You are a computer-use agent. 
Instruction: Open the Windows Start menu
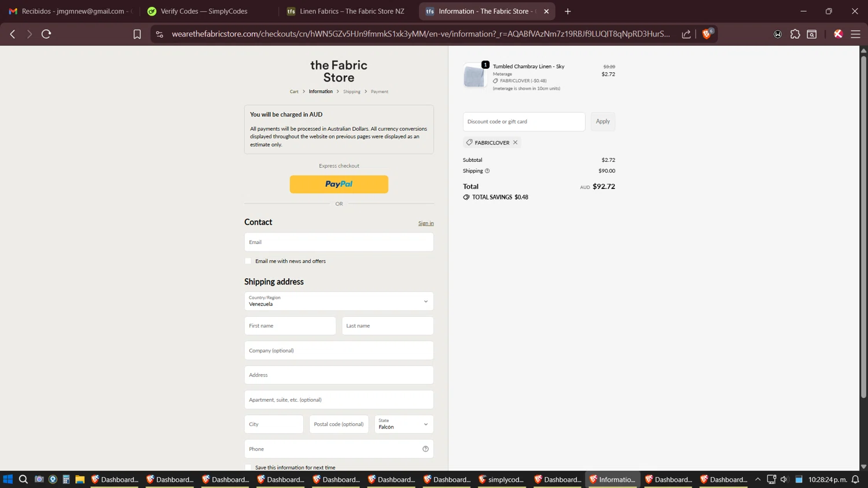tap(8, 479)
